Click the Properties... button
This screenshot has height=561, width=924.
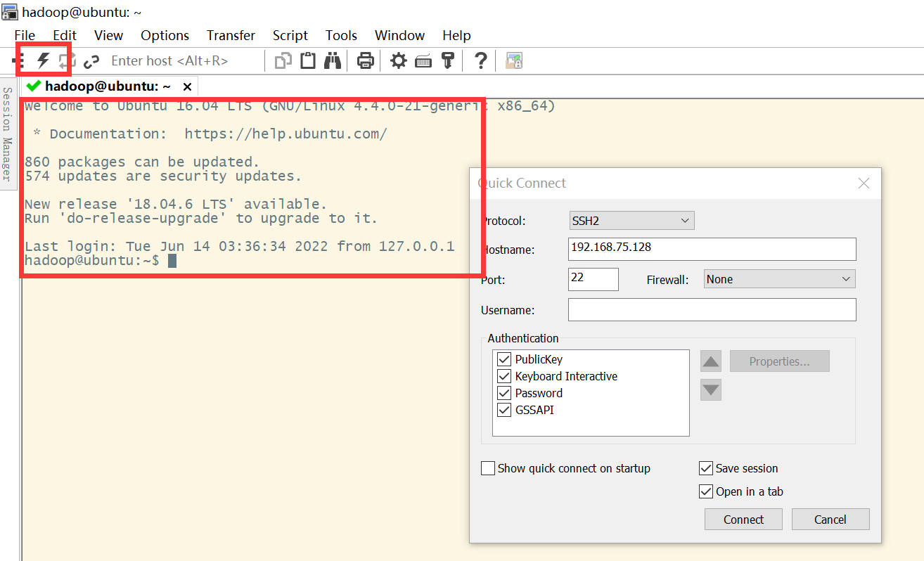779,361
